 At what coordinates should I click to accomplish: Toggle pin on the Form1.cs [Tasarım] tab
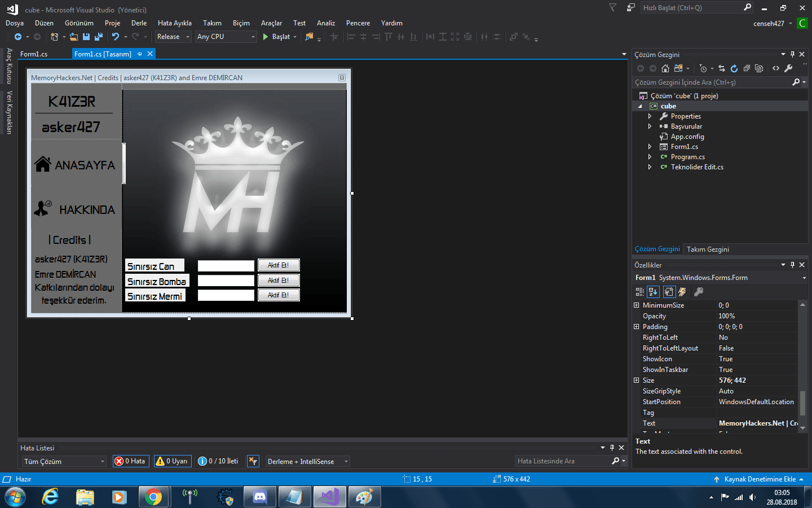coord(139,54)
